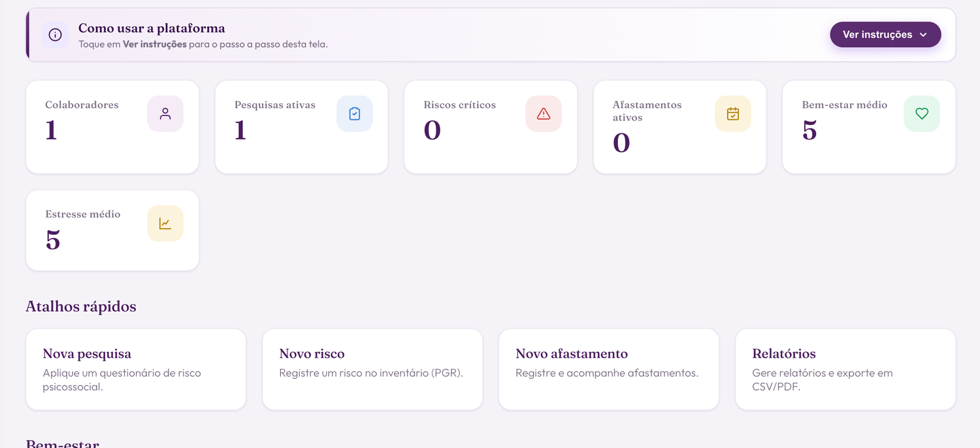Click the Pesquisas ativas clipboard icon
This screenshot has width=980, height=448.
pos(355,114)
